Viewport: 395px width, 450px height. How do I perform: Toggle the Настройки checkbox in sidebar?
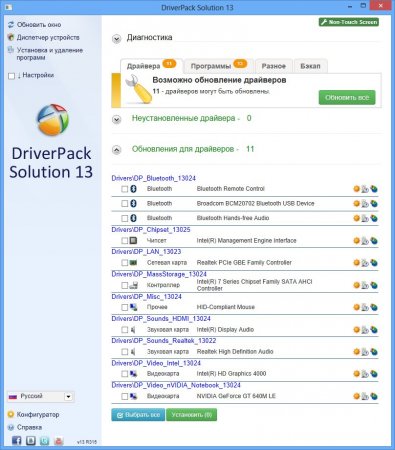click(11, 76)
